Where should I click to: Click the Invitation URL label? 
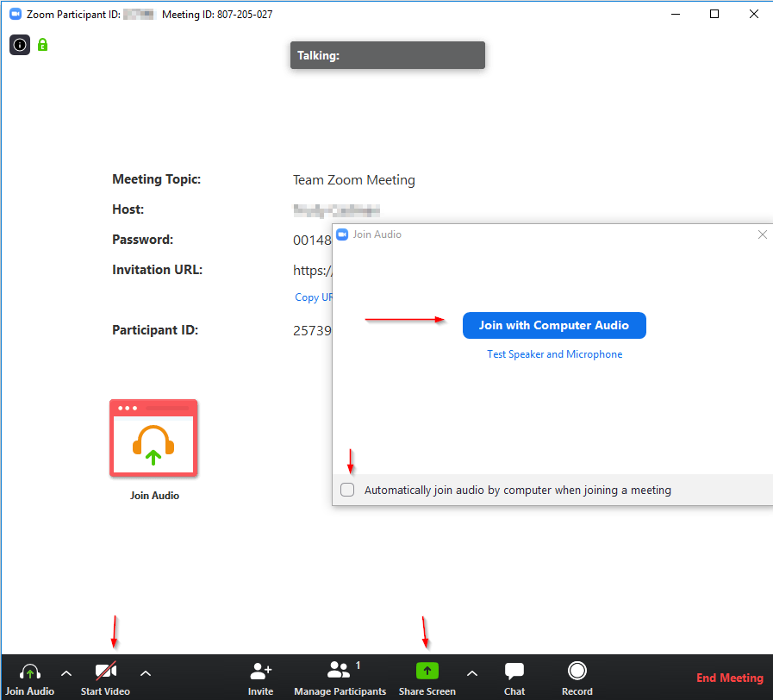[x=157, y=270]
